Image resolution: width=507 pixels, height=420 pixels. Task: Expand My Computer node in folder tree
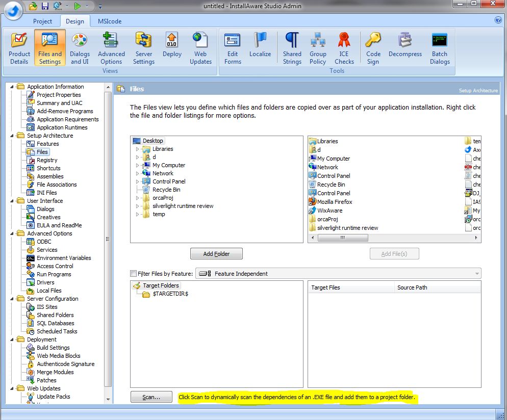137,165
